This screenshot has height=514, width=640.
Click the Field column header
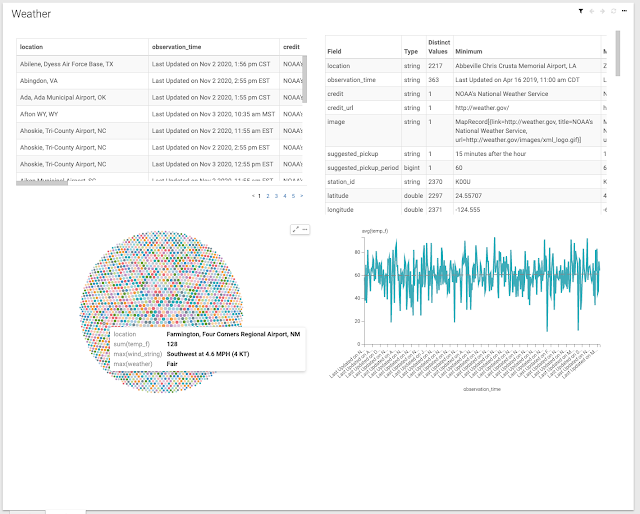[x=363, y=47]
